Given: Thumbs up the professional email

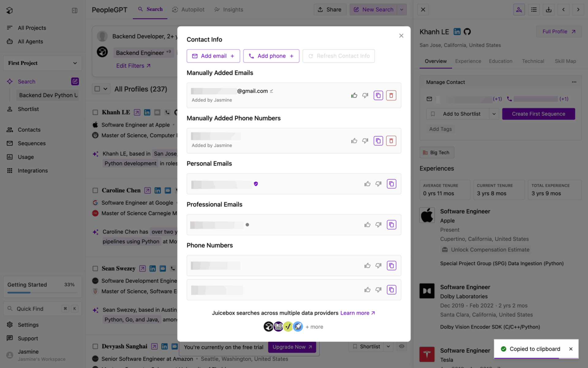Looking at the screenshot, I should pyautogui.click(x=367, y=225).
